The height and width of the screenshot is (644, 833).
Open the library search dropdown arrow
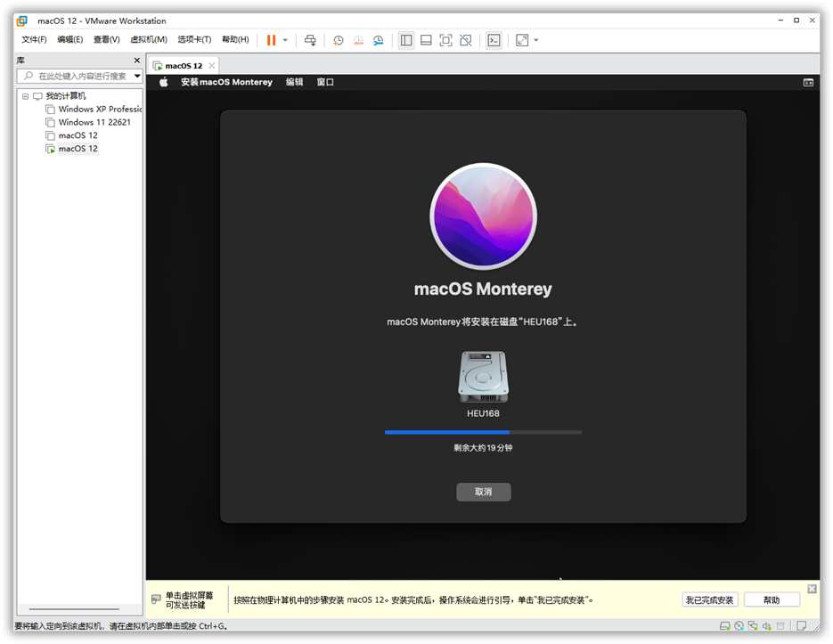coord(137,76)
